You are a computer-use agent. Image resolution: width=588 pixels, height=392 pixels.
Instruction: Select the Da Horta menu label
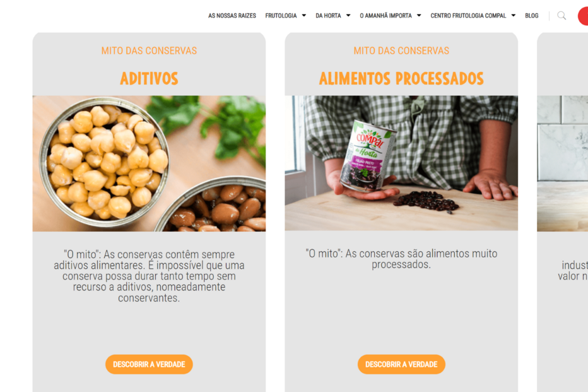(328, 16)
